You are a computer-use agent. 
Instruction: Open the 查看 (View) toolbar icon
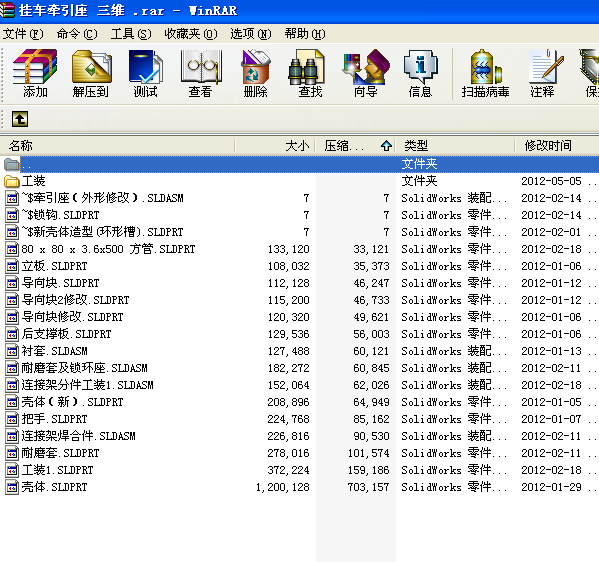coord(201,73)
